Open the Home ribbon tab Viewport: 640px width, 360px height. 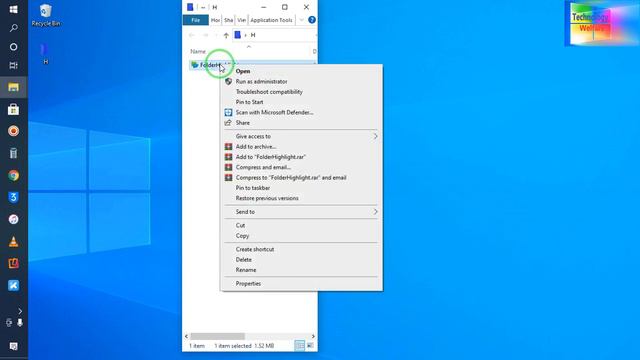216,20
